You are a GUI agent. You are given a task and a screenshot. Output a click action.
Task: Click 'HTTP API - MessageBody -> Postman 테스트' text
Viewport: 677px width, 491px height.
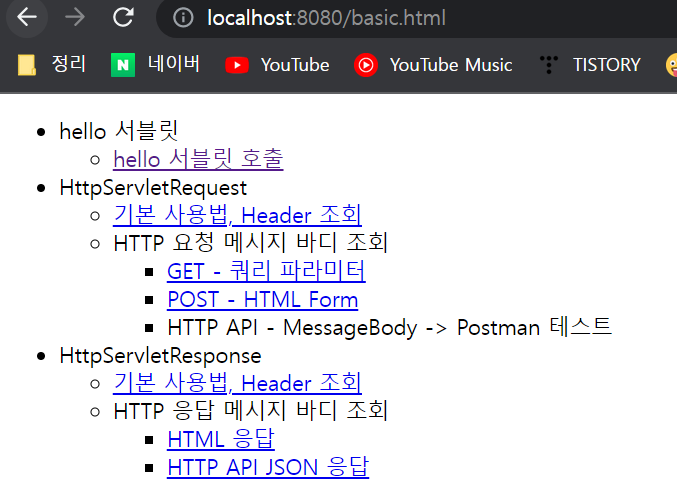click(389, 327)
